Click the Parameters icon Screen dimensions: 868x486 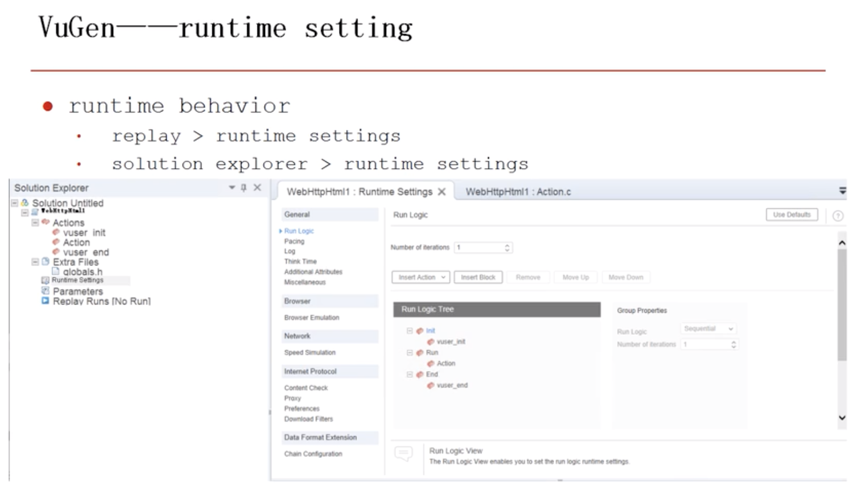coord(45,291)
